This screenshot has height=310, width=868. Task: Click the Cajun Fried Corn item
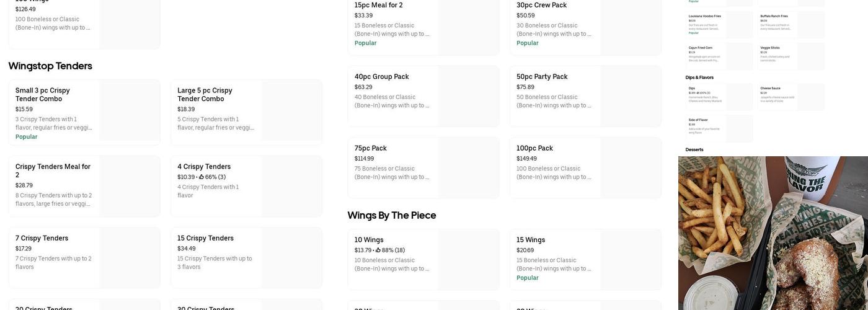point(719,56)
